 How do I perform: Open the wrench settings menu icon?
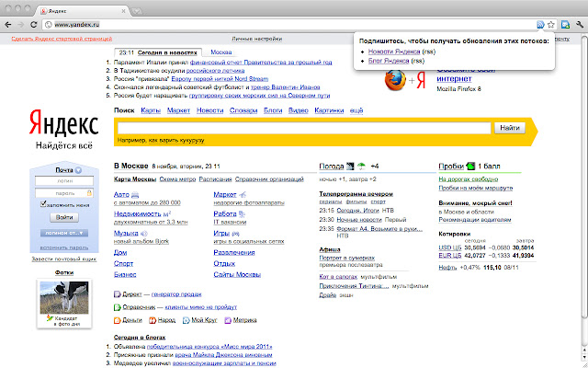click(x=579, y=25)
